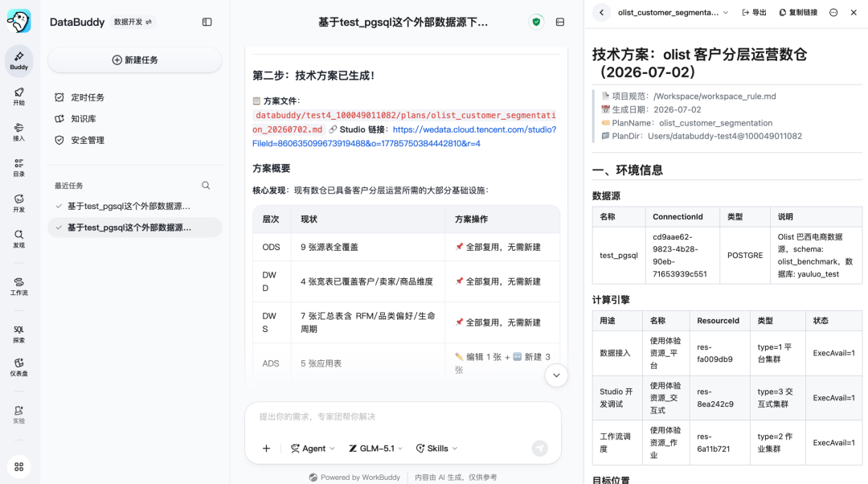Expand the Agent mode dropdown

click(313, 449)
